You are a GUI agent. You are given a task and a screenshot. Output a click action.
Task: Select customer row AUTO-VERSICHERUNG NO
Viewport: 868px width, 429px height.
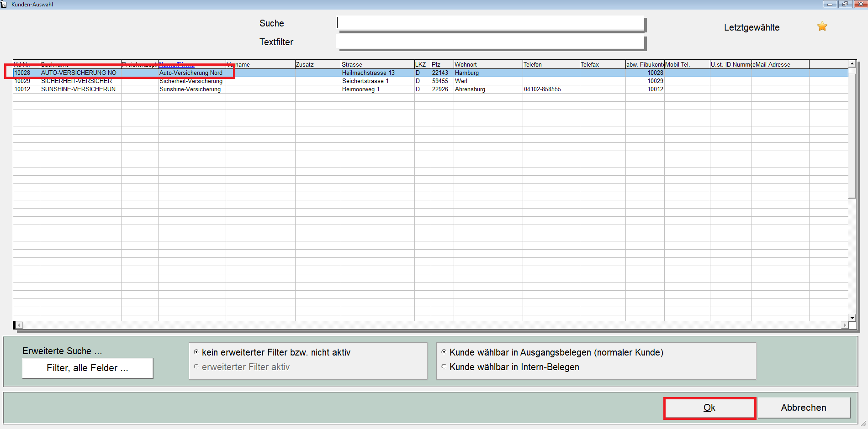click(x=430, y=73)
